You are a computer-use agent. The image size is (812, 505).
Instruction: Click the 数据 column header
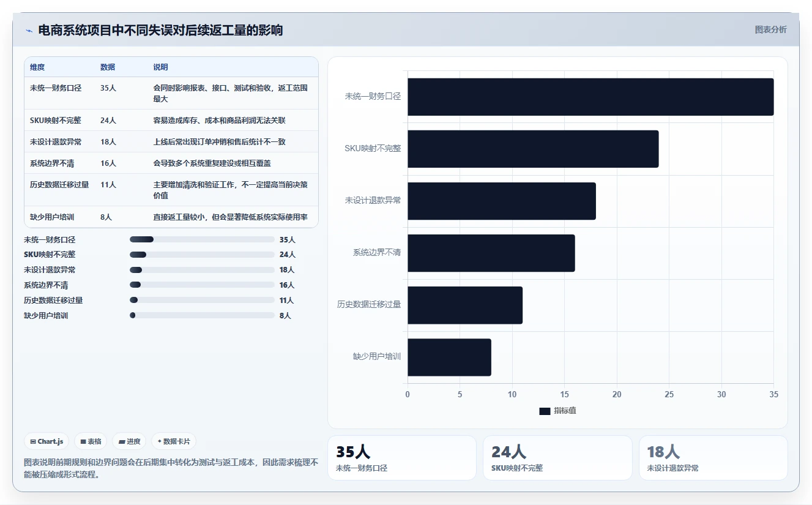[108, 67]
